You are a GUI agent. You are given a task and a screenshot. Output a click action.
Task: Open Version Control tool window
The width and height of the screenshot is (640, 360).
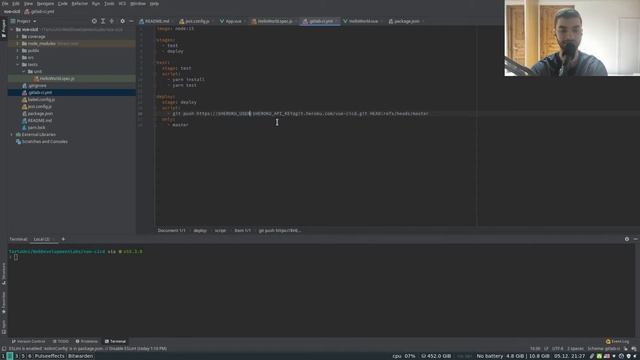tap(29, 341)
